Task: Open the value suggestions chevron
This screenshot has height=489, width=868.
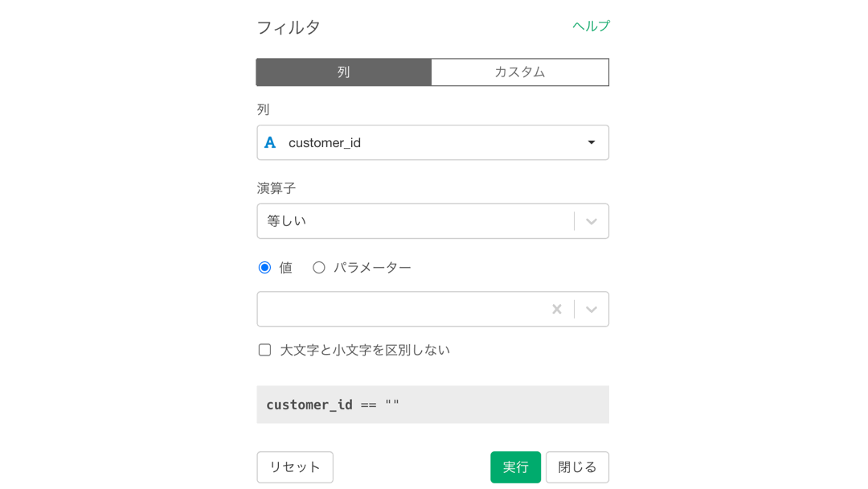Action: point(592,309)
